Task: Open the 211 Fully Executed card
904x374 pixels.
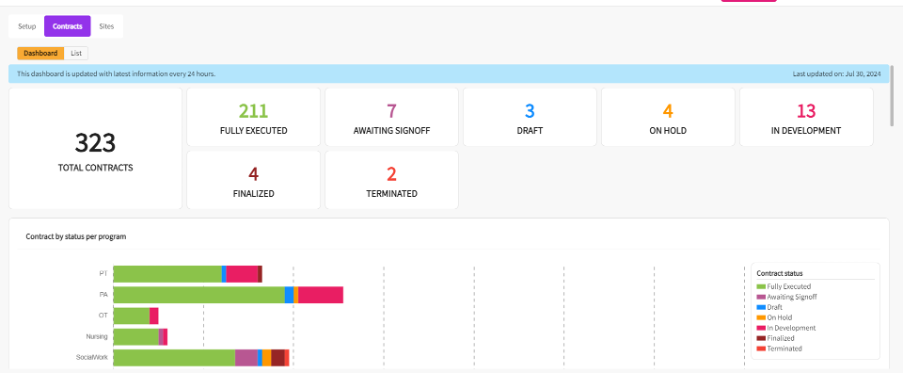Action: click(x=254, y=117)
